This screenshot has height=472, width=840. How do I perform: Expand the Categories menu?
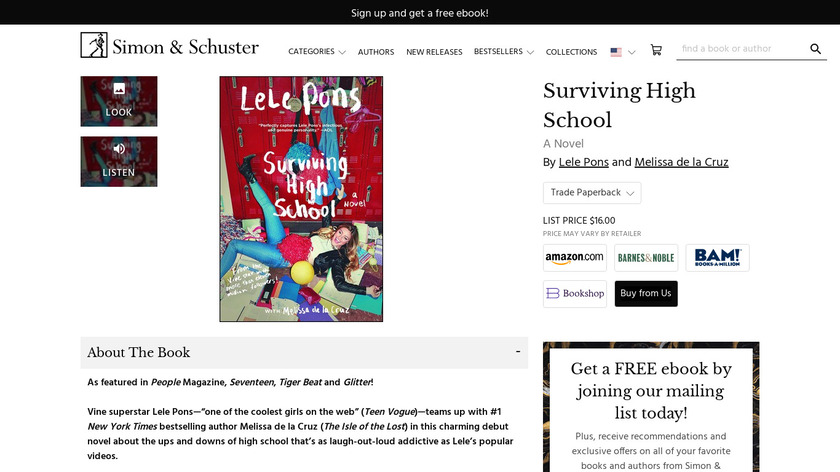[x=317, y=52]
